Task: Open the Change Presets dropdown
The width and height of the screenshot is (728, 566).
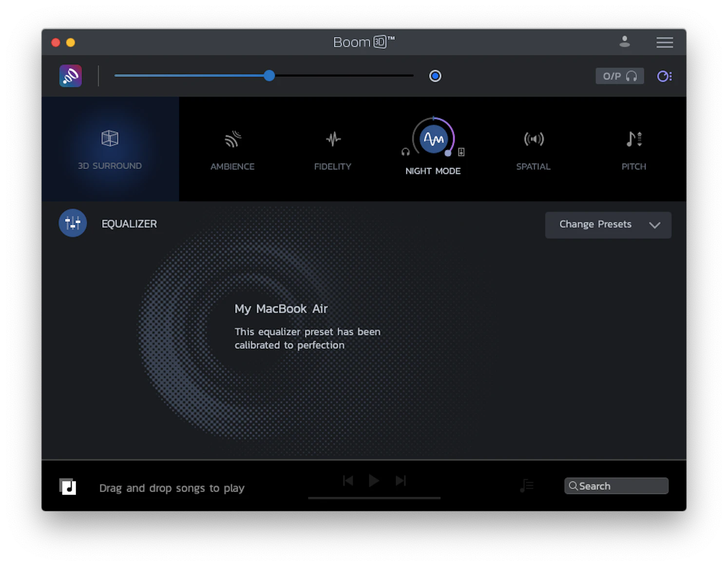Action: [608, 225]
